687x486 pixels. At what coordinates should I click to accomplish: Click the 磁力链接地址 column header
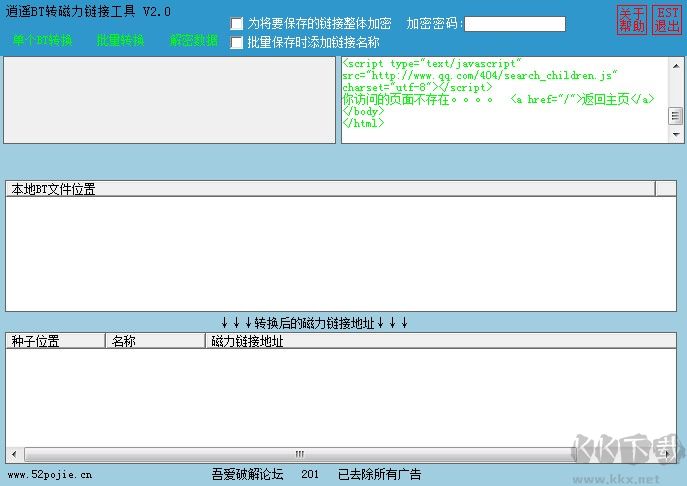point(440,341)
